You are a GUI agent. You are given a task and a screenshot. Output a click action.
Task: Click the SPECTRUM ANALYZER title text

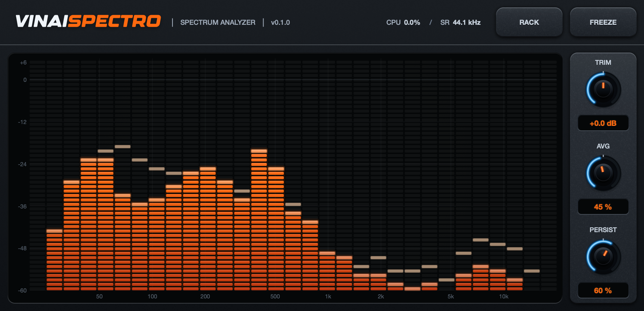pyautogui.click(x=218, y=23)
